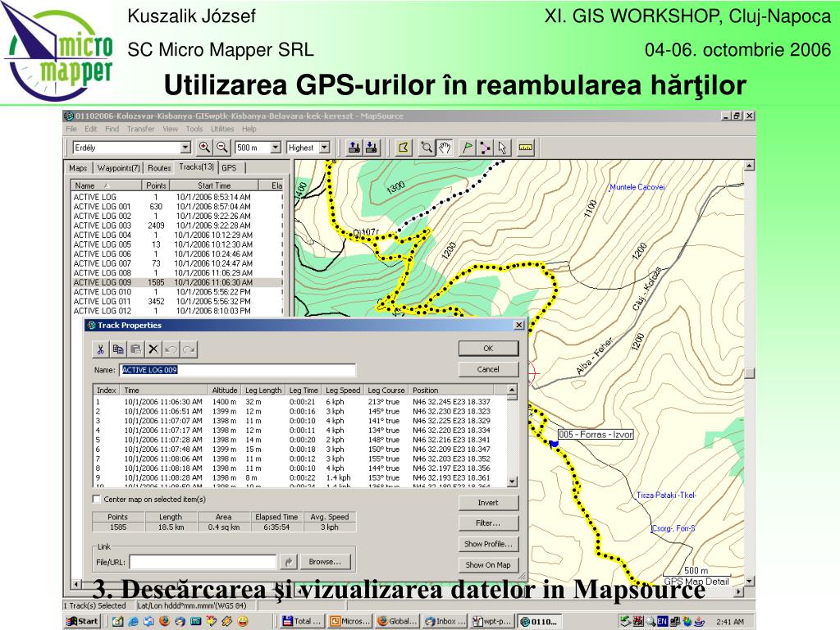Select the Map tool icon
Viewport: 840px width, 630px height.
click(x=404, y=148)
